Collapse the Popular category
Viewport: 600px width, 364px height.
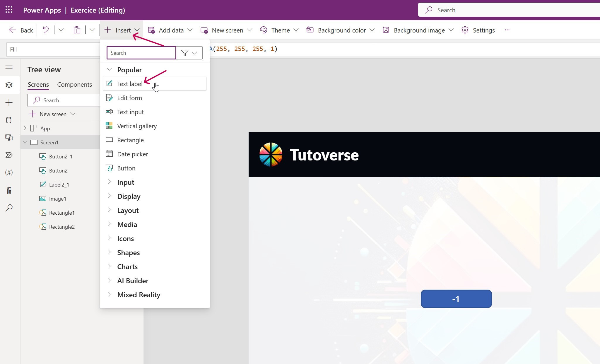(109, 70)
